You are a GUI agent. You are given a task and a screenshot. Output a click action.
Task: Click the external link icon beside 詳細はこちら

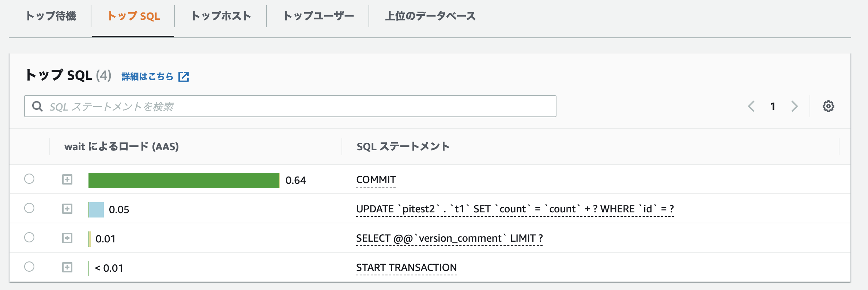tap(183, 77)
